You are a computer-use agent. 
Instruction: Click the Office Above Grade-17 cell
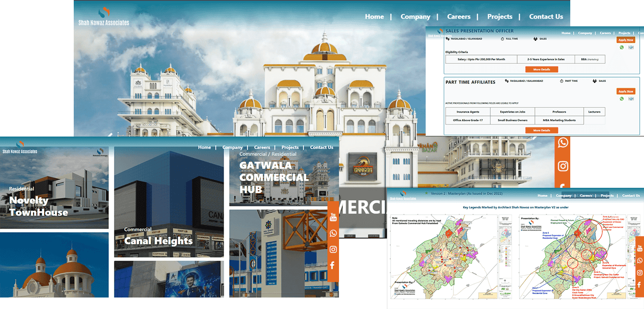pyautogui.click(x=468, y=120)
